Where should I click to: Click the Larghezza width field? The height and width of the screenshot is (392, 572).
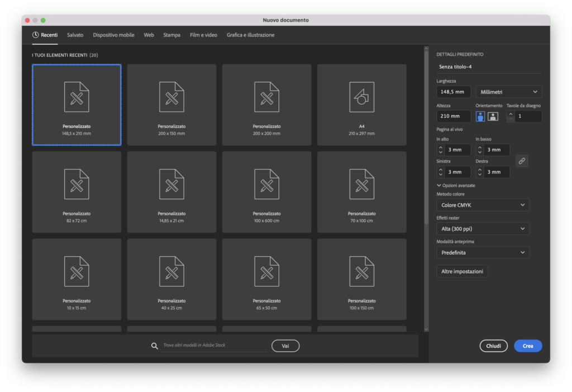pyautogui.click(x=454, y=92)
